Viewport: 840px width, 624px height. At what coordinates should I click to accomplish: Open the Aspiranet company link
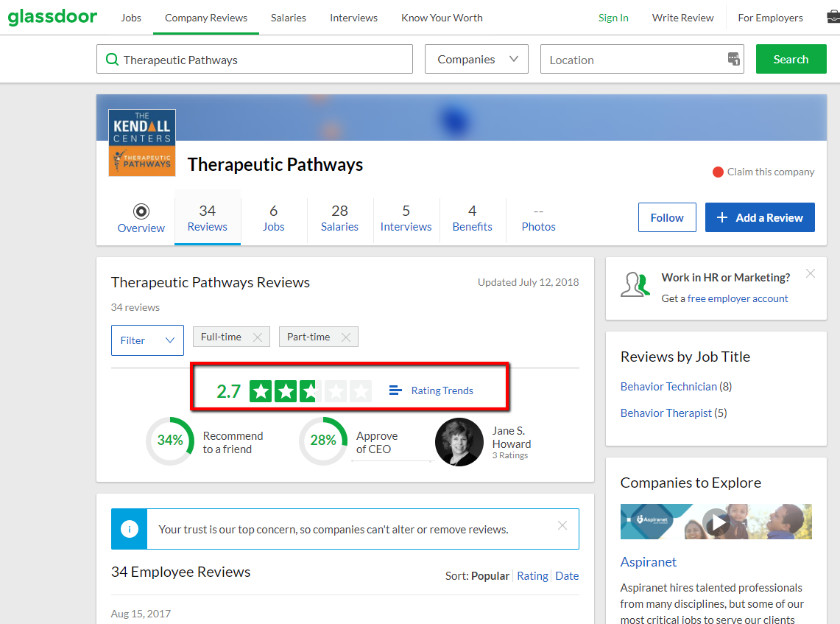point(648,562)
